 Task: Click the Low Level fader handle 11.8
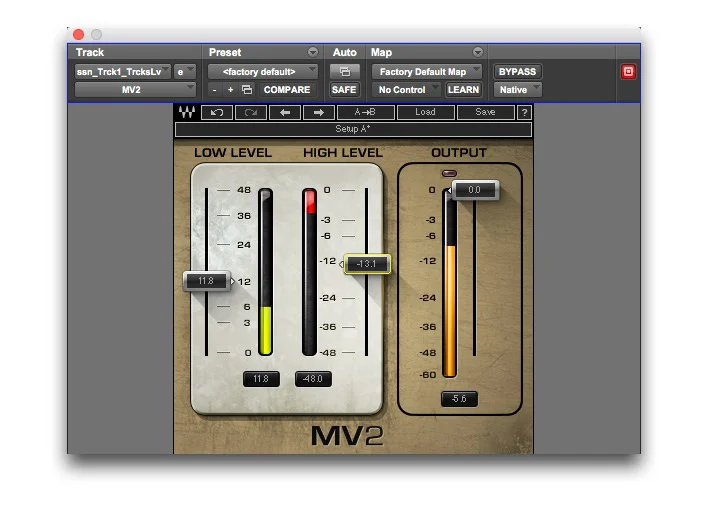click(207, 281)
